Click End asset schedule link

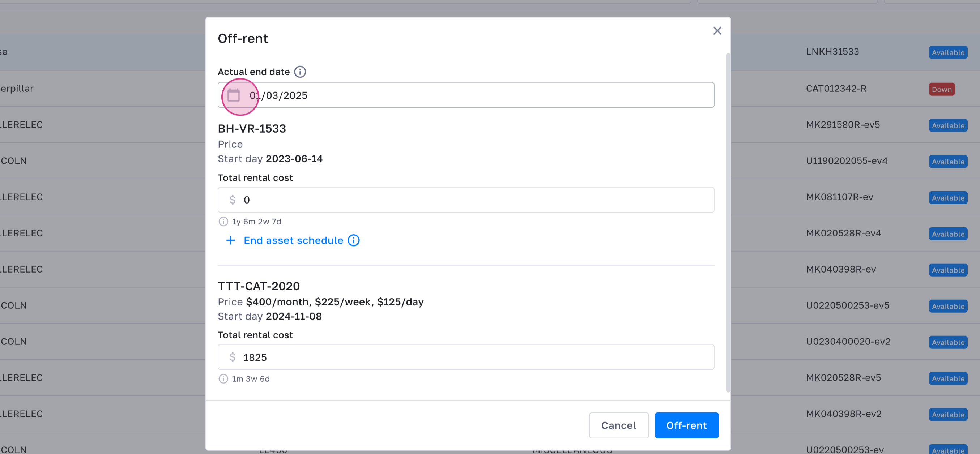coord(293,240)
